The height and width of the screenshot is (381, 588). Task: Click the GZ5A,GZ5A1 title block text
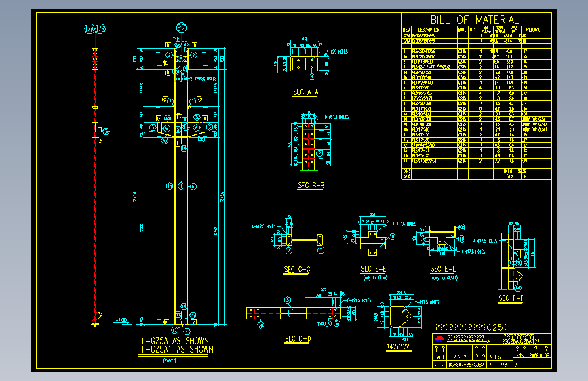point(520,341)
